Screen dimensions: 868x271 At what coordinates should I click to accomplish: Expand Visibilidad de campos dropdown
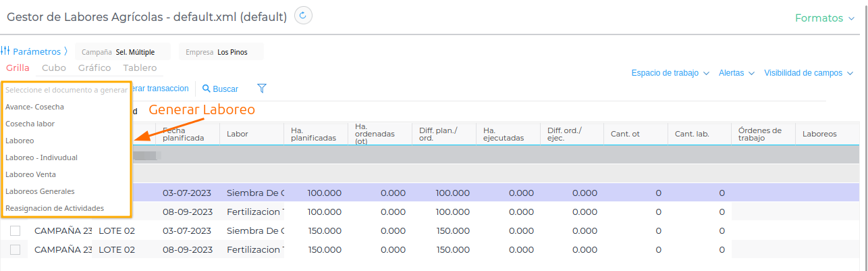[809, 73]
